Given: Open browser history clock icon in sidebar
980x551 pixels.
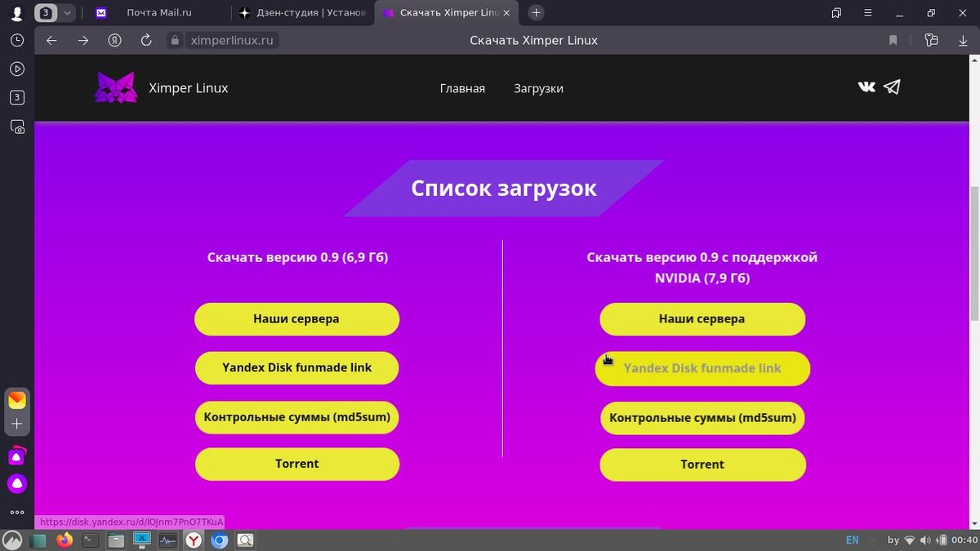Looking at the screenshot, I should coord(17,40).
